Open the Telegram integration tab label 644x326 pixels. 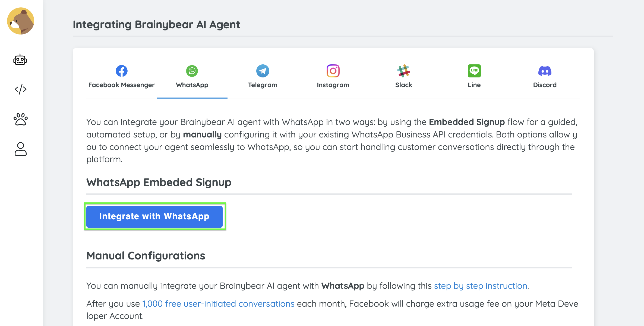point(263,85)
